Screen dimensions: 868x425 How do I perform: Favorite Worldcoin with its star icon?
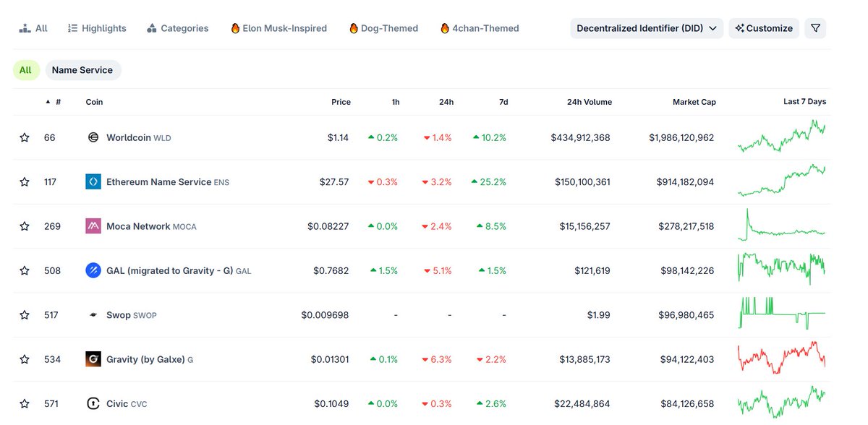pos(25,137)
